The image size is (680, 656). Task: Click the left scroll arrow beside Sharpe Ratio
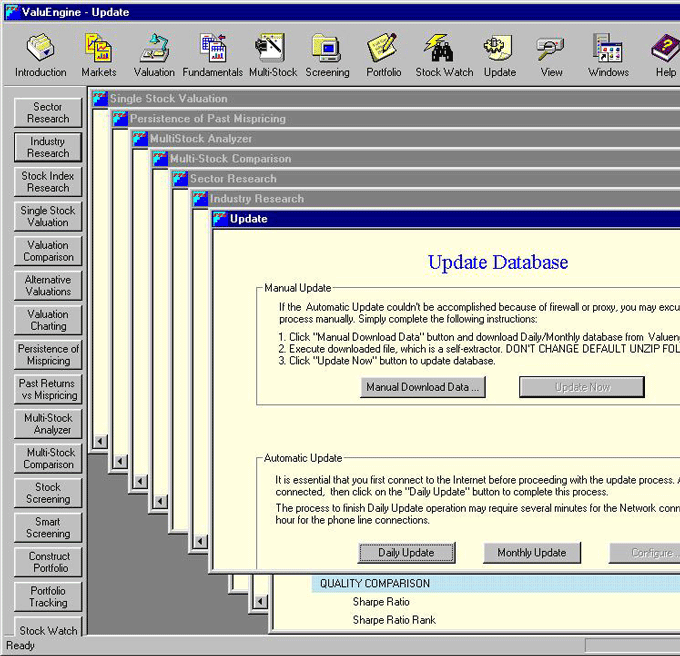[260, 601]
